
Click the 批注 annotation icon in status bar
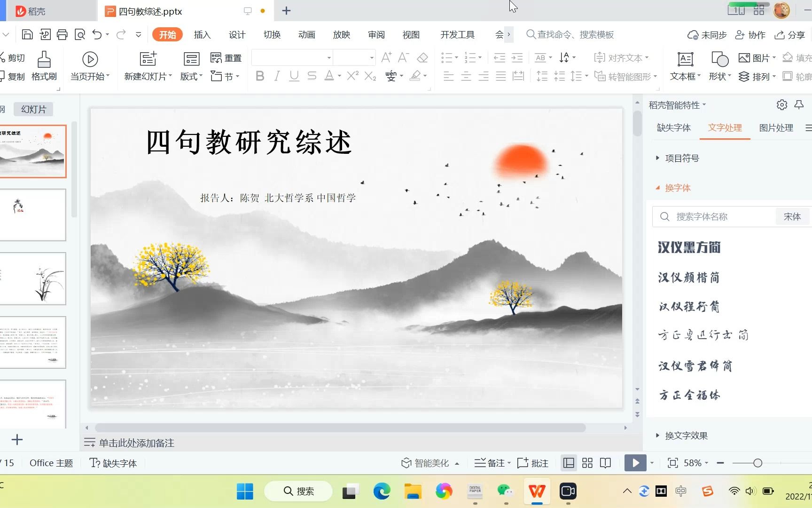pos(532,463)
